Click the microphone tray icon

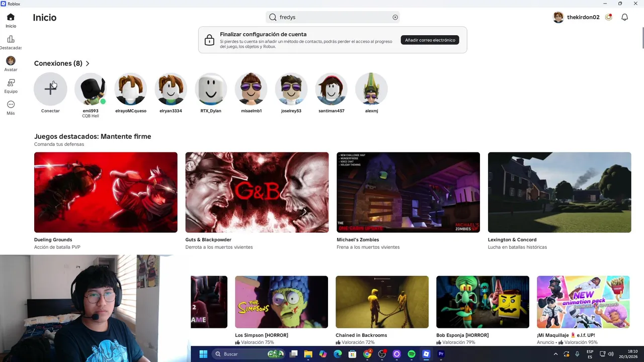point(577,354)
